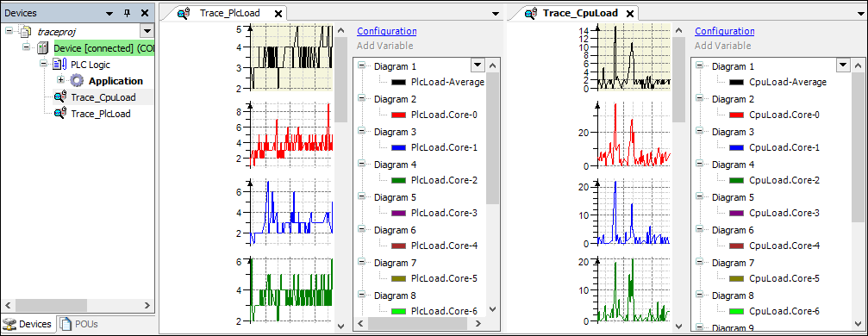Screen dimensions: 868x336
Task: Click the Application gear icon
Action: [x=77, y=81]
